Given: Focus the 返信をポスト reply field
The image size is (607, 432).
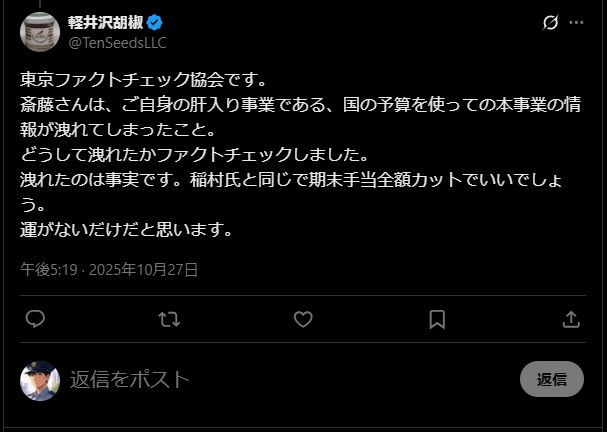Looking at the screenshot, I should pyautogui.click(x=280, y=379).
